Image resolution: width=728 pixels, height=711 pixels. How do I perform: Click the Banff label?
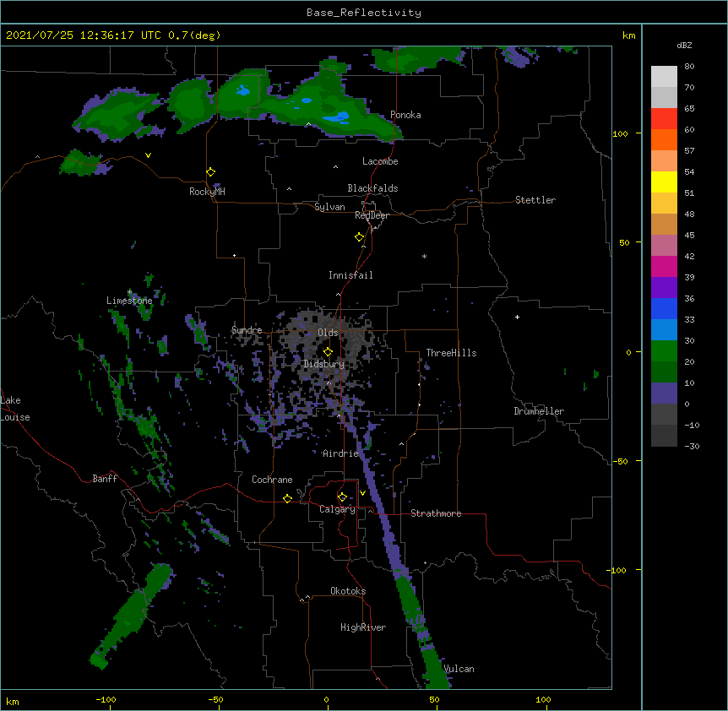pos(105,479)
